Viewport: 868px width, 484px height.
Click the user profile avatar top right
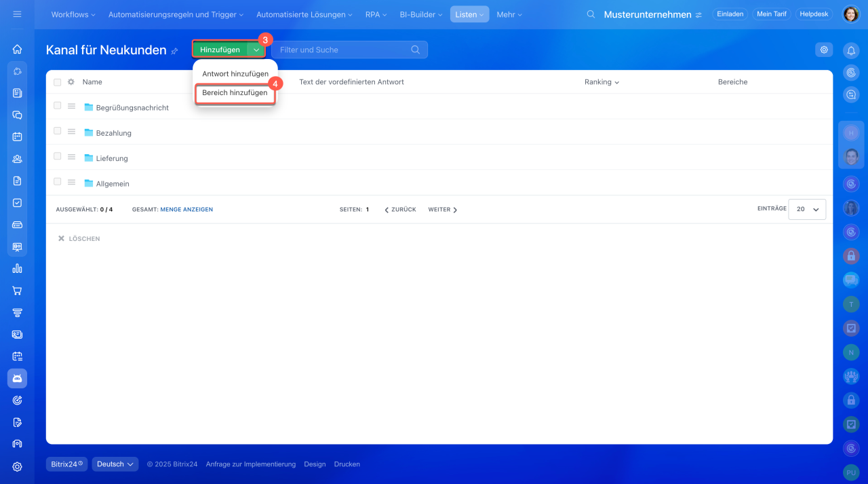(850, 14)
